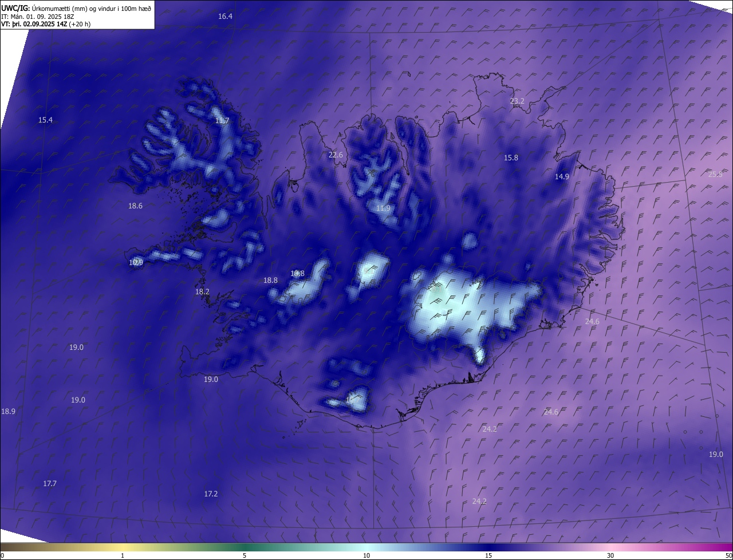
Task: Click the VT valid time line '02.09.2025 14Z'
Action: [46, 24]
